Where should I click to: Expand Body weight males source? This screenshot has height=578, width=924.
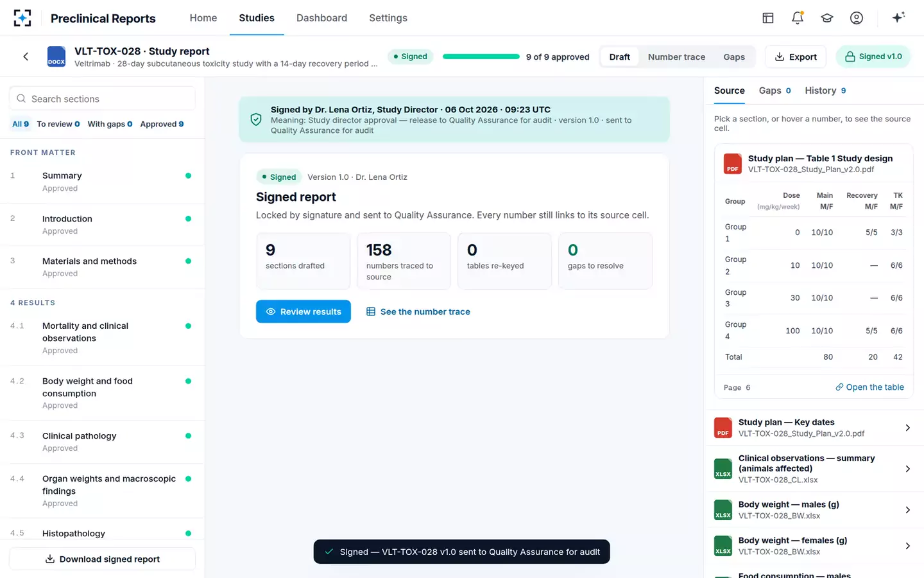pyautogui.click(x=907, y=510)
